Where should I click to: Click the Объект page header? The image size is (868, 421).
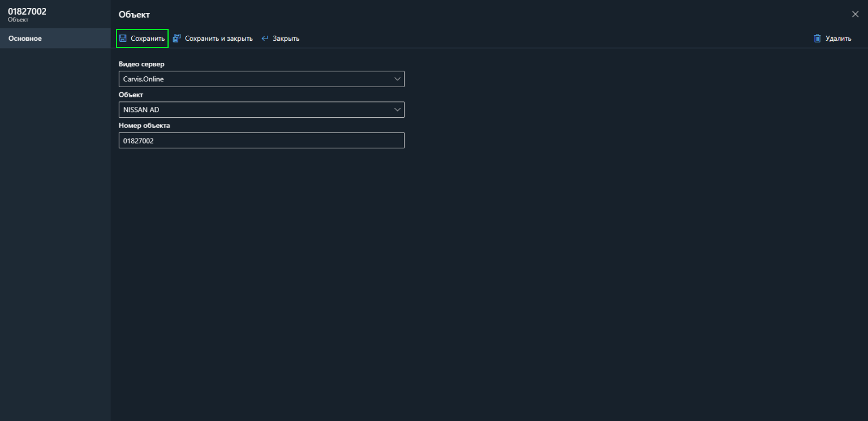(x=134, y=15)
